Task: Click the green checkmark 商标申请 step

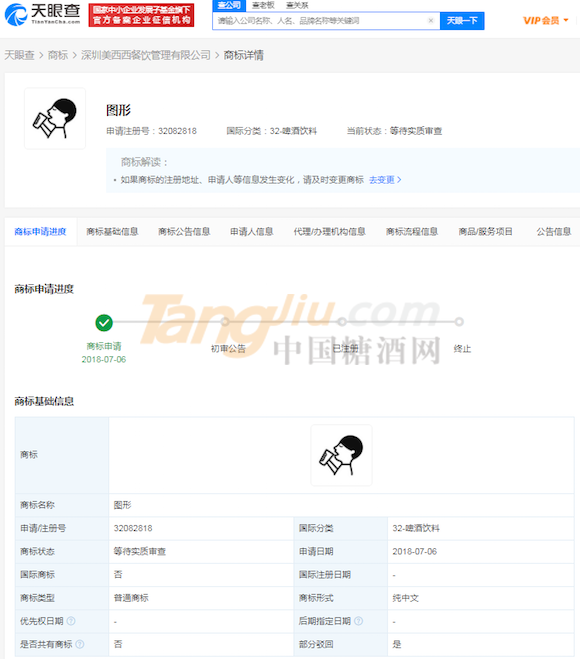Action: 104,323
